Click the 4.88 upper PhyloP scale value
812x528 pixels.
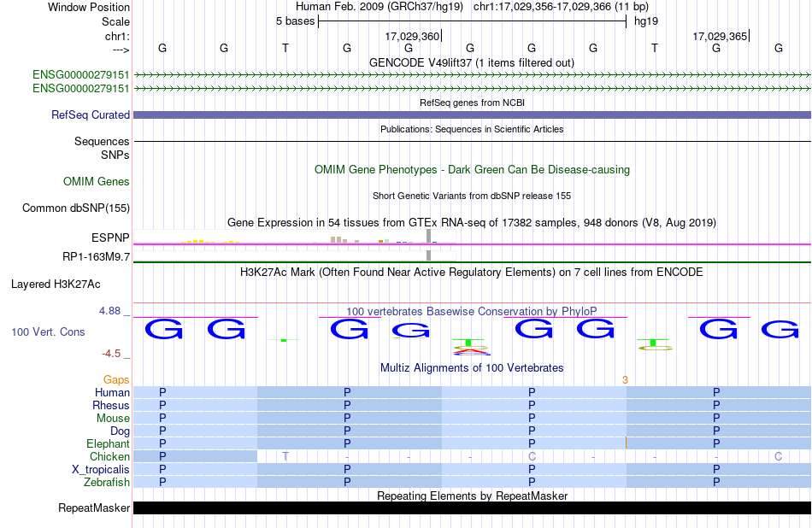(109, 311)
